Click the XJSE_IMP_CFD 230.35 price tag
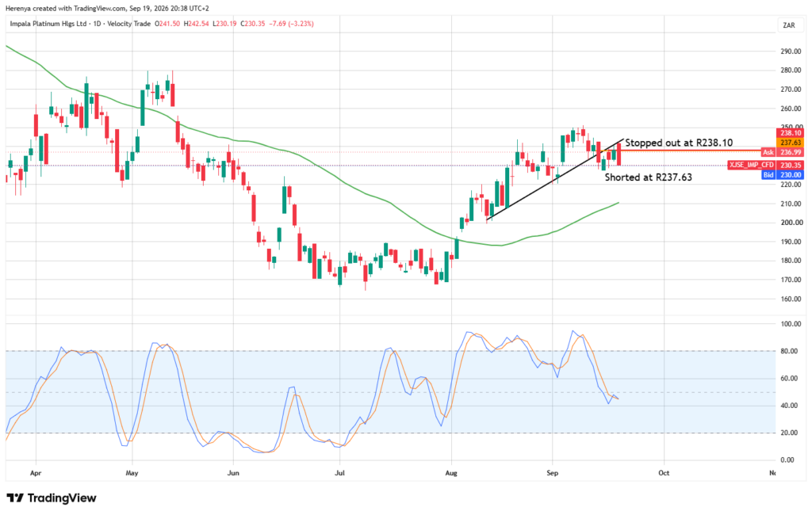This screenshot has height=515, width=812. (x=765, y=165)
